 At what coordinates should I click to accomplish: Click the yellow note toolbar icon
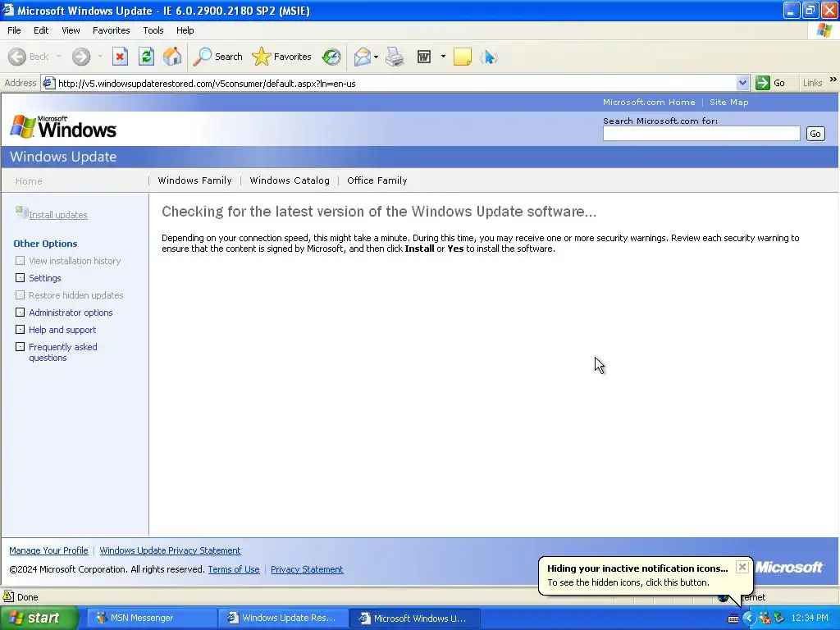pyautogui.click(x=463, y=57)
